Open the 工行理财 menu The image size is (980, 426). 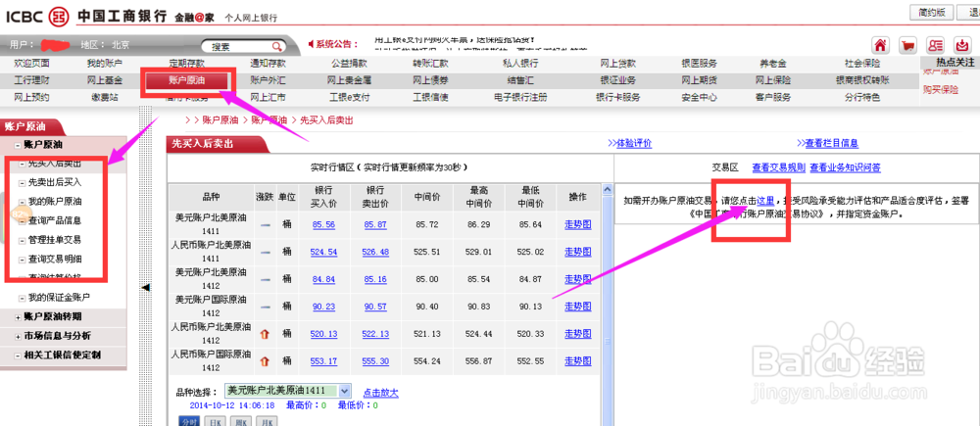point(32,80)
